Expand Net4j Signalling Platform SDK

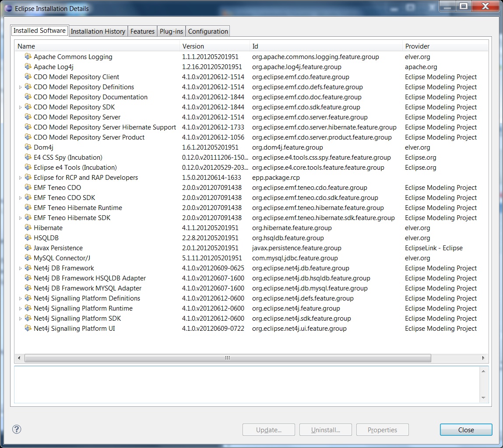click(20, 318)
